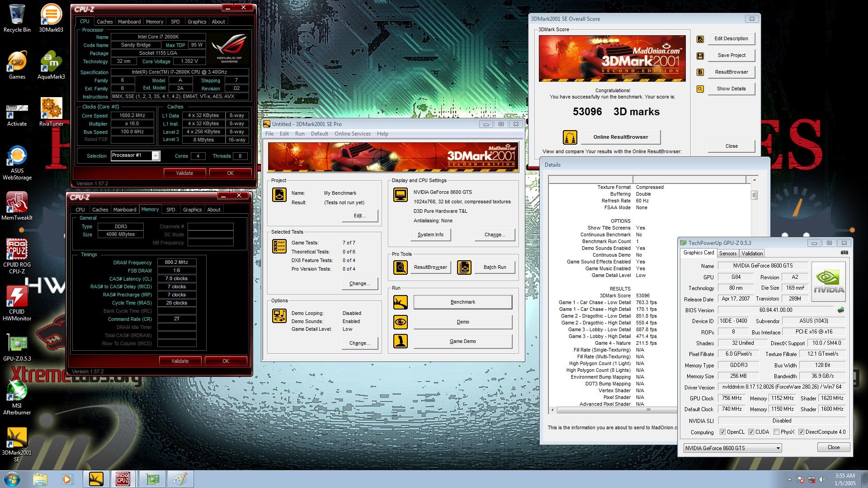Open the Online Services menu in 3DMark2001
The image size is (868, 488).
click(x=353, y=134)
